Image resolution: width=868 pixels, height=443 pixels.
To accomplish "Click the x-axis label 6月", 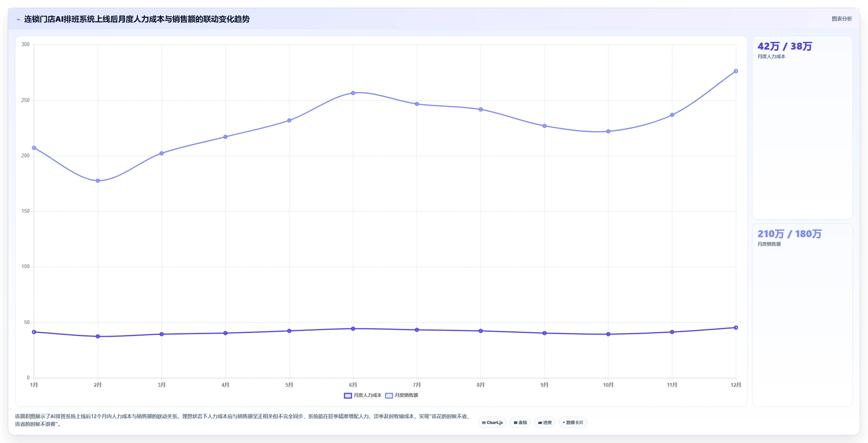I will (353, 385).
